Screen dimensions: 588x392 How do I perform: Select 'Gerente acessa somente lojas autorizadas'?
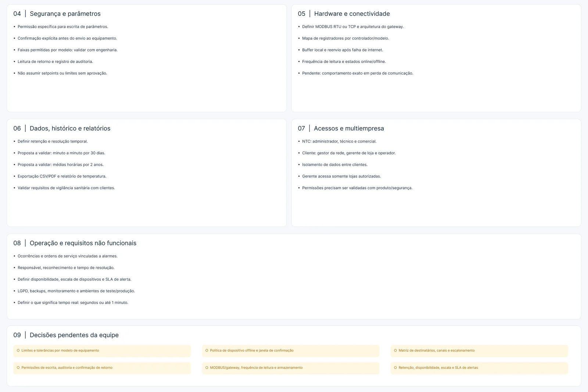coord(341,176)
